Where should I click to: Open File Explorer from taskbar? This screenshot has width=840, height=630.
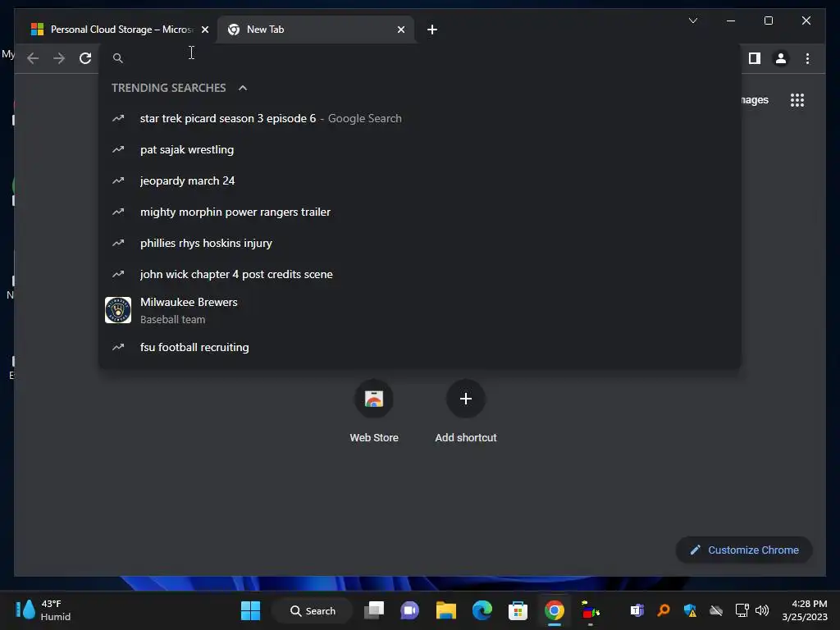click(445, 610)
